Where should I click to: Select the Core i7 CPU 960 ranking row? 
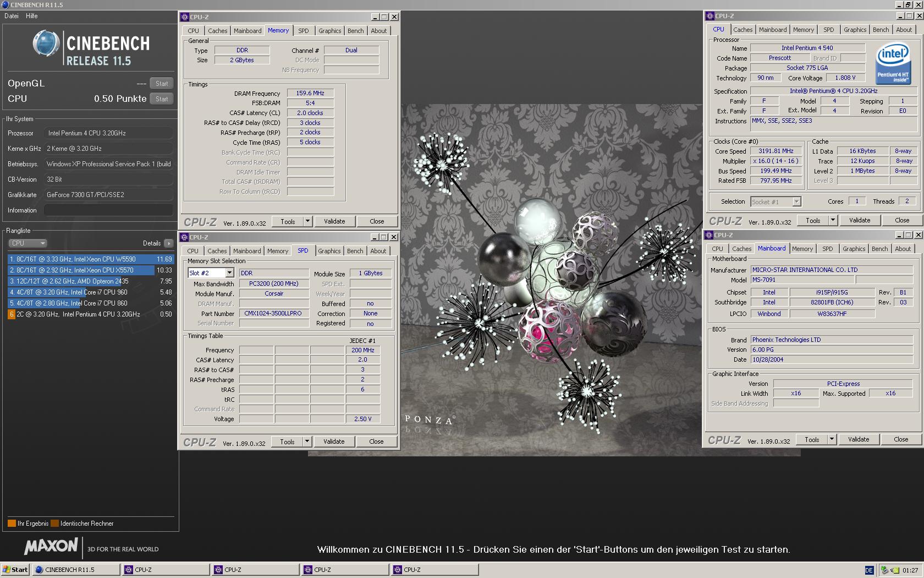click(x=90, y=292)
